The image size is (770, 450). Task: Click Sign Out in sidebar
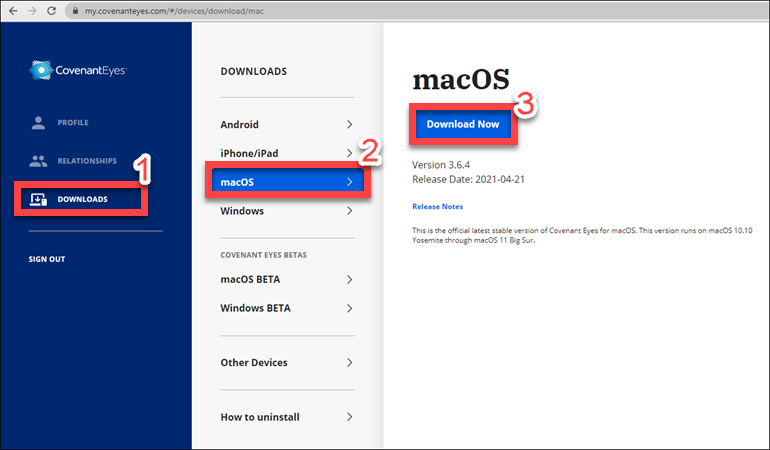pyautogui.click(x=47, y=259)
